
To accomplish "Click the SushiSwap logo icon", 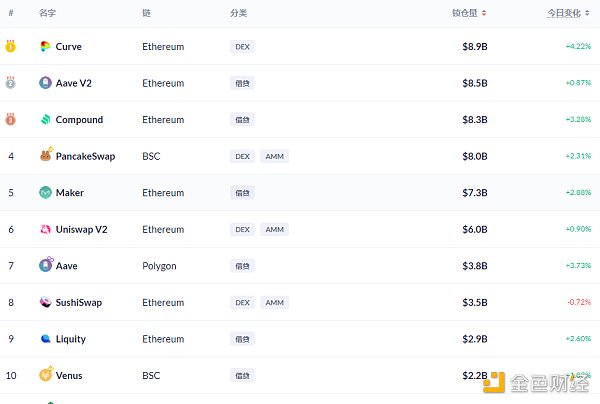I will 46,302.
